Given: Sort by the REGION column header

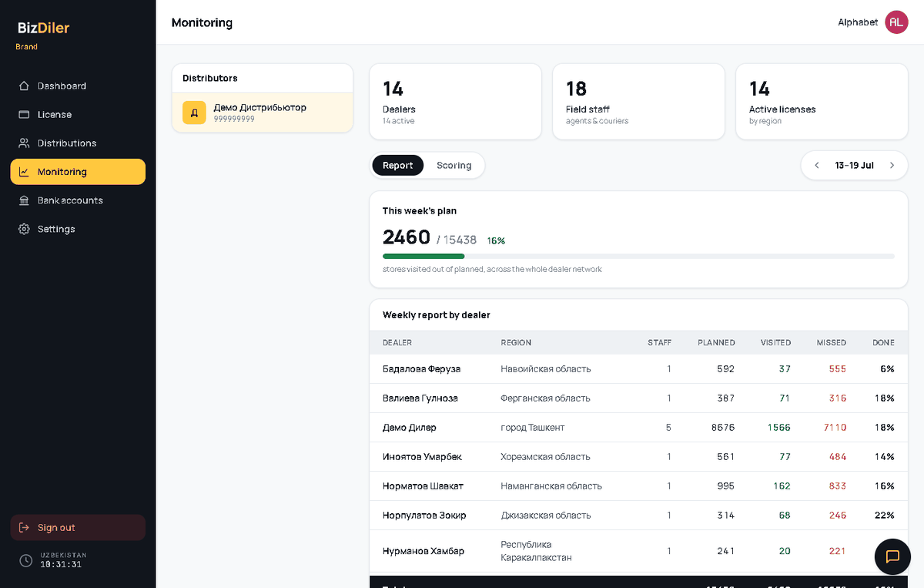Looking at the screenshot, I should point(516,342).
